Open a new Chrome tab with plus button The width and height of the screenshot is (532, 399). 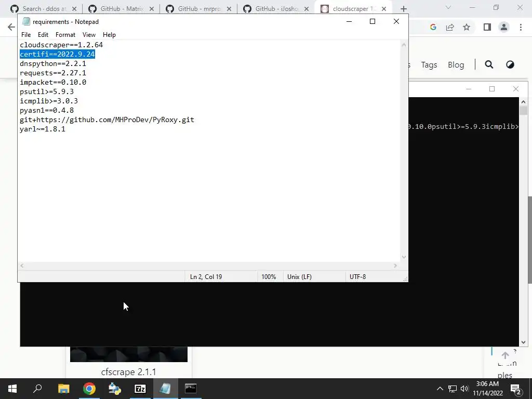click(403, 9)
